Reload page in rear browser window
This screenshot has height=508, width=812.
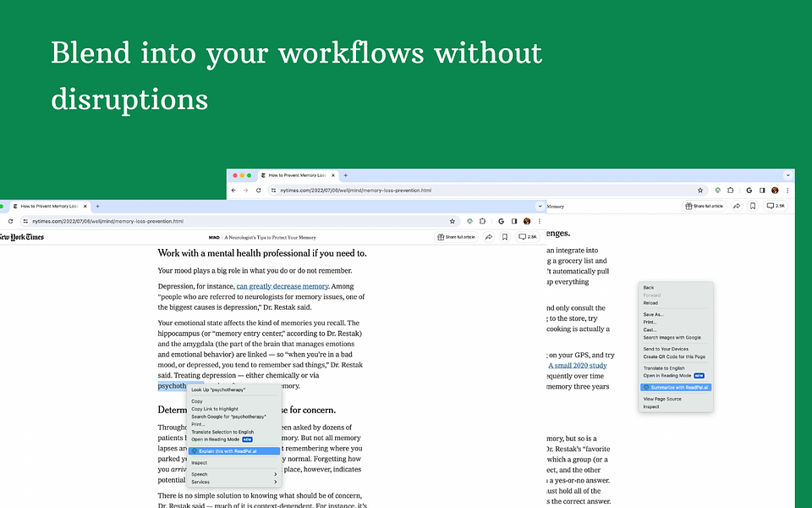[x=259, y=190]
